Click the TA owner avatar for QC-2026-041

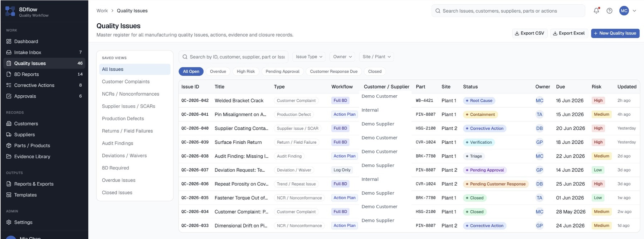(x=540, y=114)
